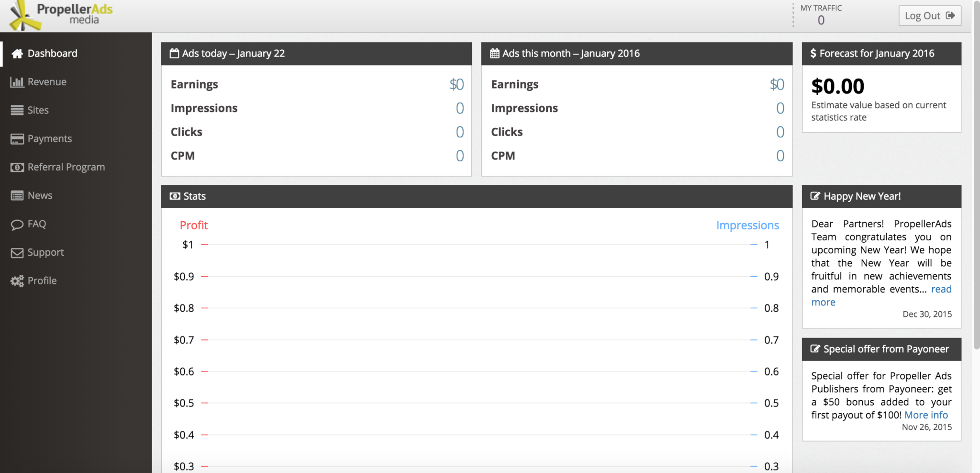Image resolution: width=980 pixels, height=473 pixels.
Task: Click the Revenue bar chart icon
Action: [x=17, y=82]
